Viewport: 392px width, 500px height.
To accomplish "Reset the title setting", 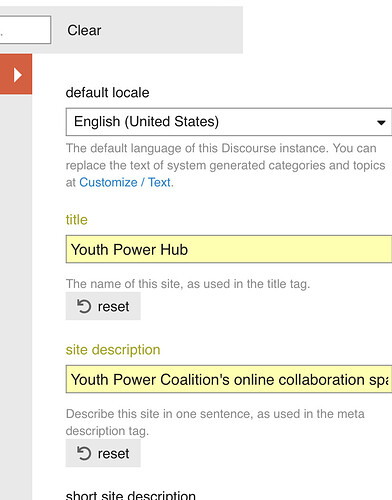I will pos(103,306).
